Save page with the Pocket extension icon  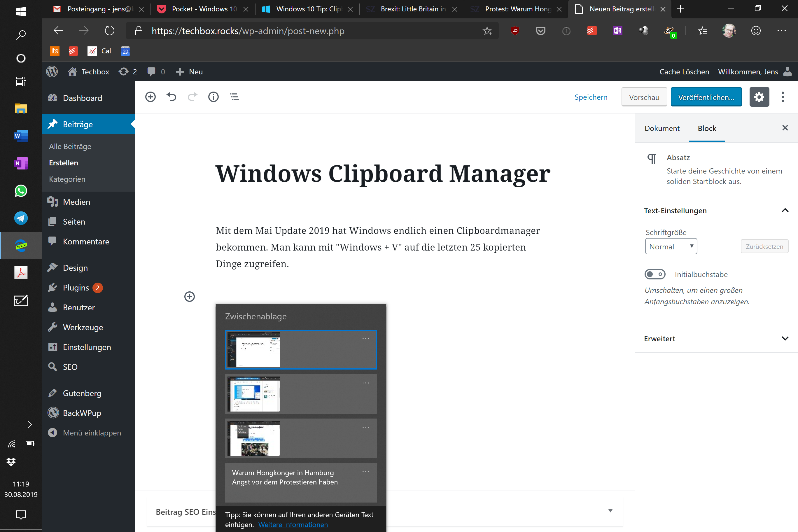[540, 31]
